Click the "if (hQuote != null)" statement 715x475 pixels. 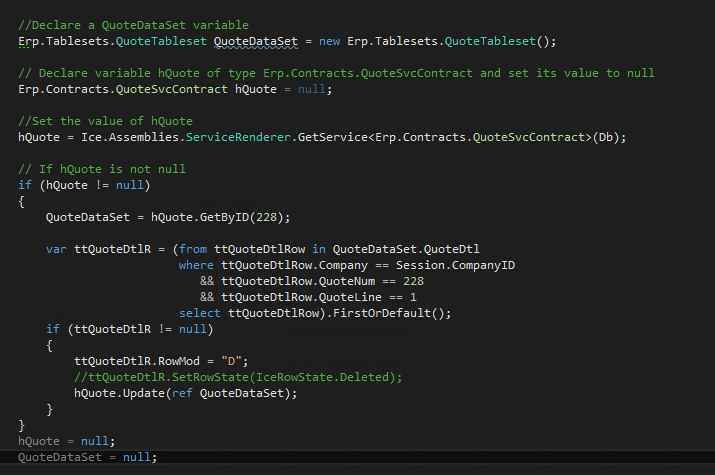[x=84, y=185]
